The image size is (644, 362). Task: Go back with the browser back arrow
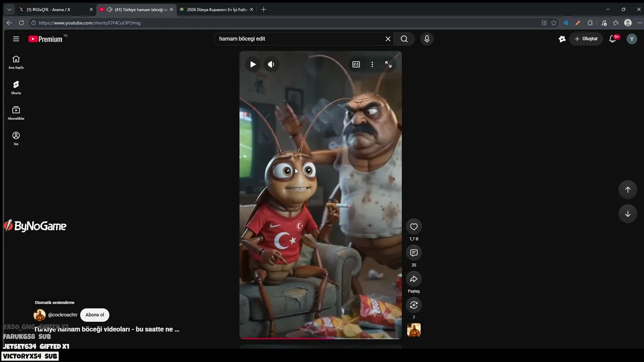pyautogui.click(x=9, y=23)
